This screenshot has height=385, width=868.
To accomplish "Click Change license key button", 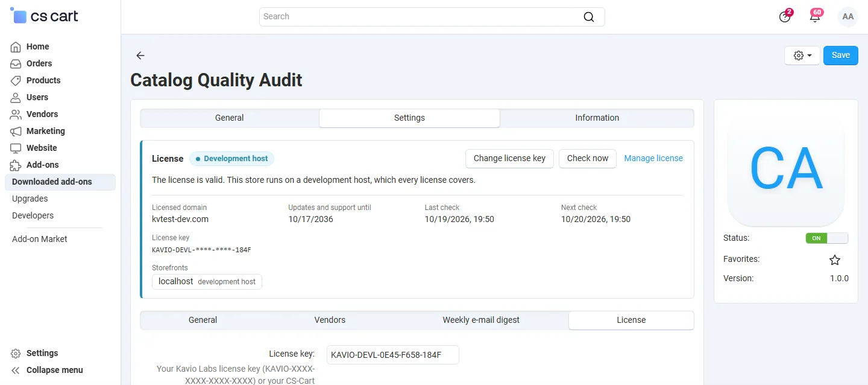I will [x=509, y=159].
